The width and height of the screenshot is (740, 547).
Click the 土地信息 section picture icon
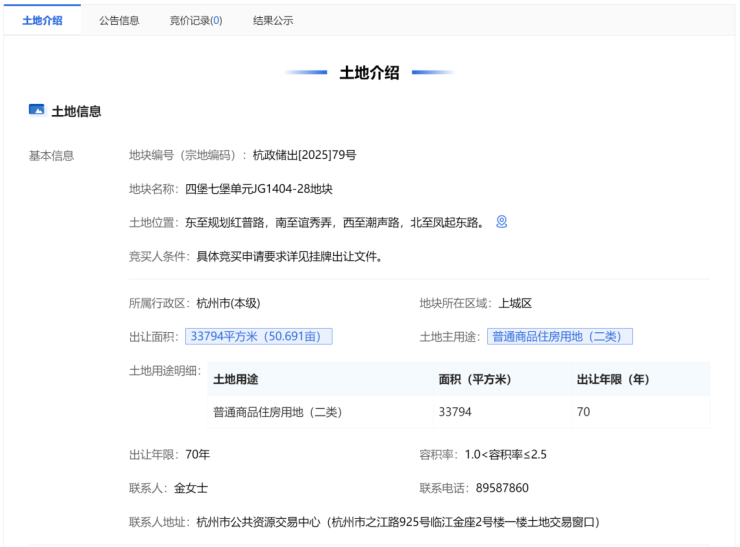click(x=37, y=110)
